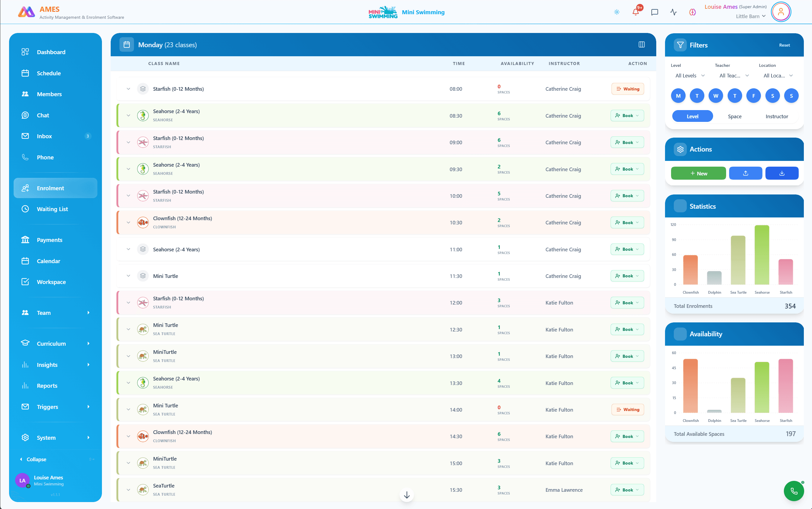Viewport: 812px width, 509px height.
Task: Toggle the Tuesday day filter circle
Action: (x=697, y=96)
